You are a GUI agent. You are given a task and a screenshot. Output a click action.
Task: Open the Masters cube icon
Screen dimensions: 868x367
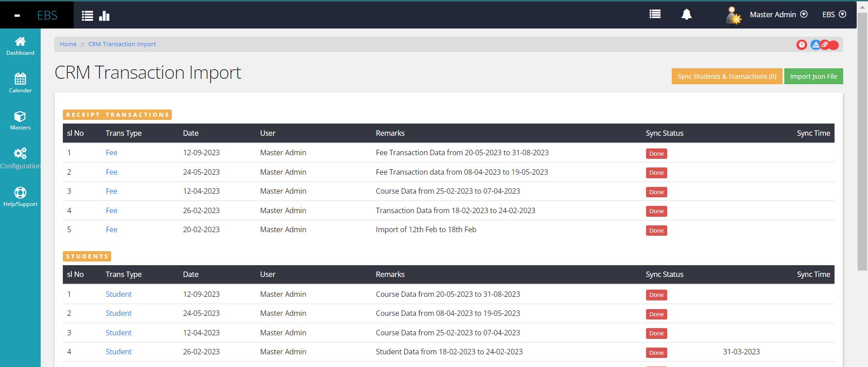click(x=20, y=121)
